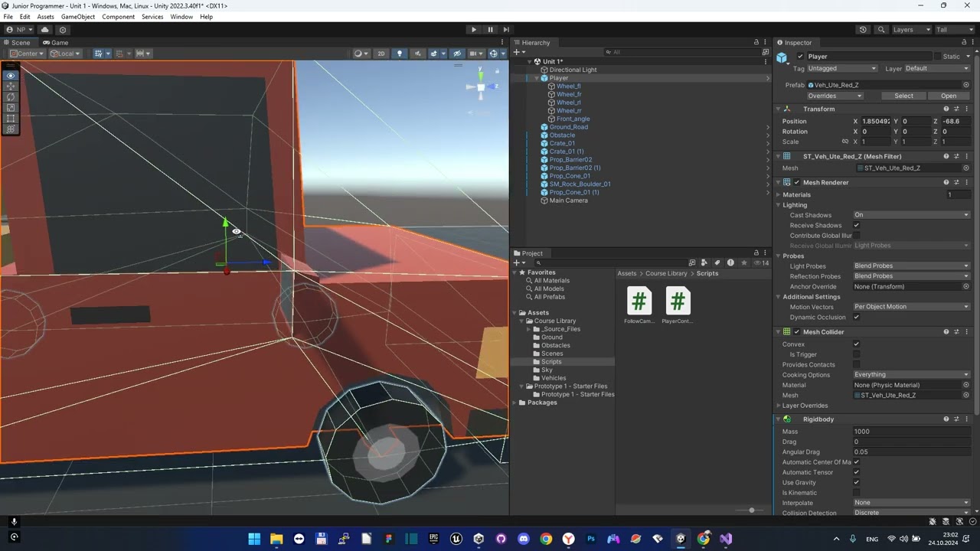Open the Assets menu
The image size is (980, 551).
pyautogui.click(x=46, y=17)
